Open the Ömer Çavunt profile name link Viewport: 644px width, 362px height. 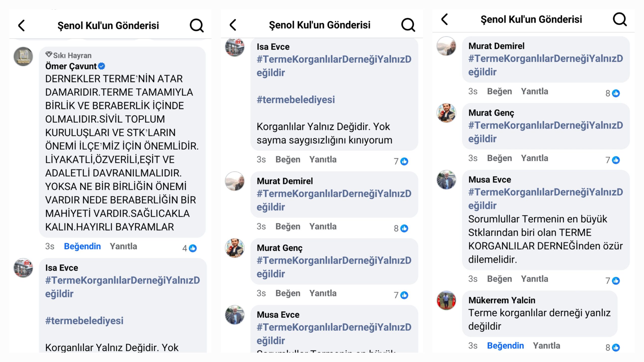[71, 66]
